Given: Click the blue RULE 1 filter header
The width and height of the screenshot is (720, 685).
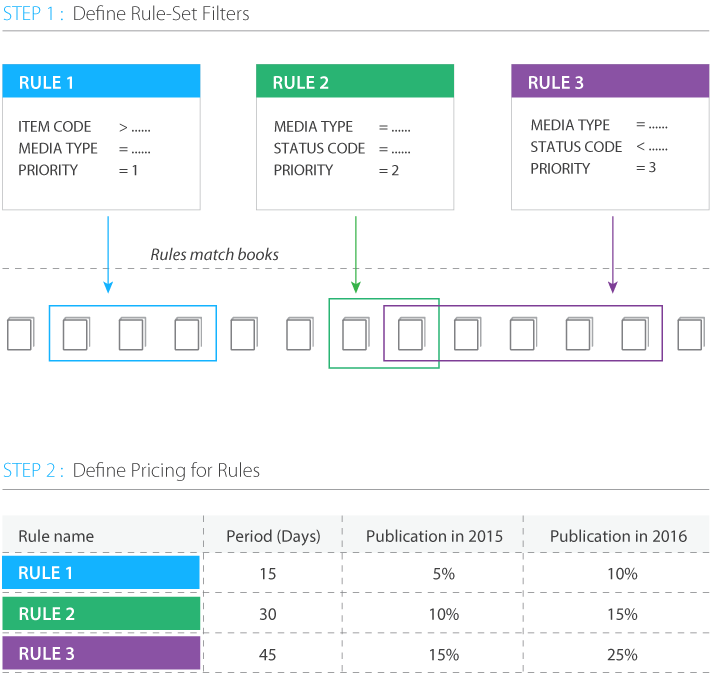Looking at the screenshot, I should [101, 81].
